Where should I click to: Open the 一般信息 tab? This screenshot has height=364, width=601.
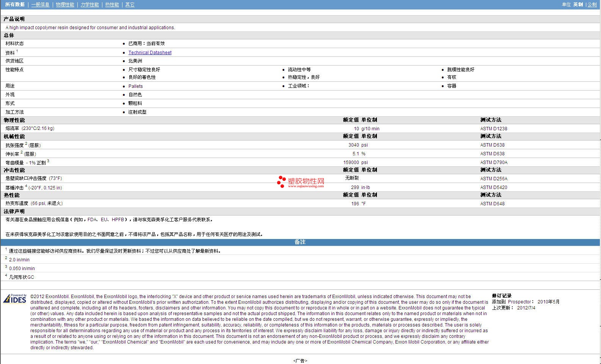(x=40, y=5)
